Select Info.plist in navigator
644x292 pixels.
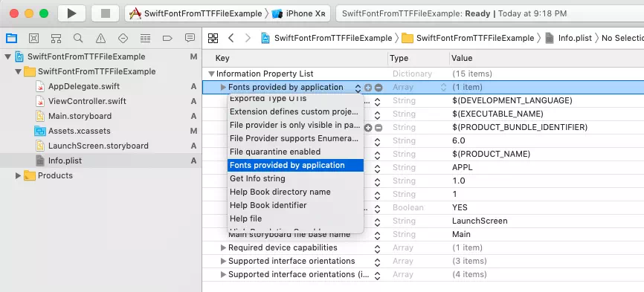(x=100, y=160)
